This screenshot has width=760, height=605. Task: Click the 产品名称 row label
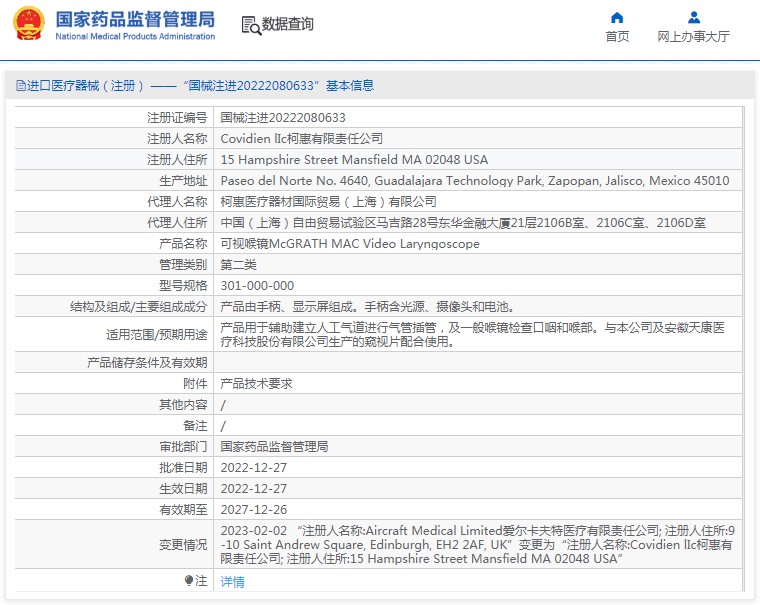(x=183, y=243)
